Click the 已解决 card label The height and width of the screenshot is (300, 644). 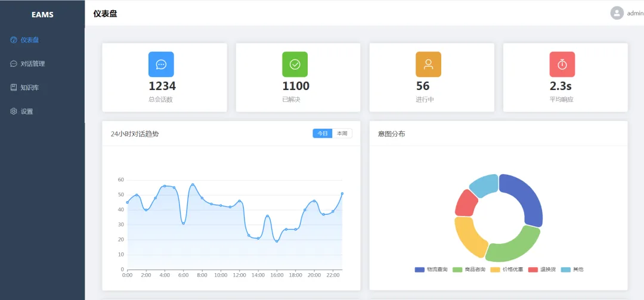coord(291,100)
